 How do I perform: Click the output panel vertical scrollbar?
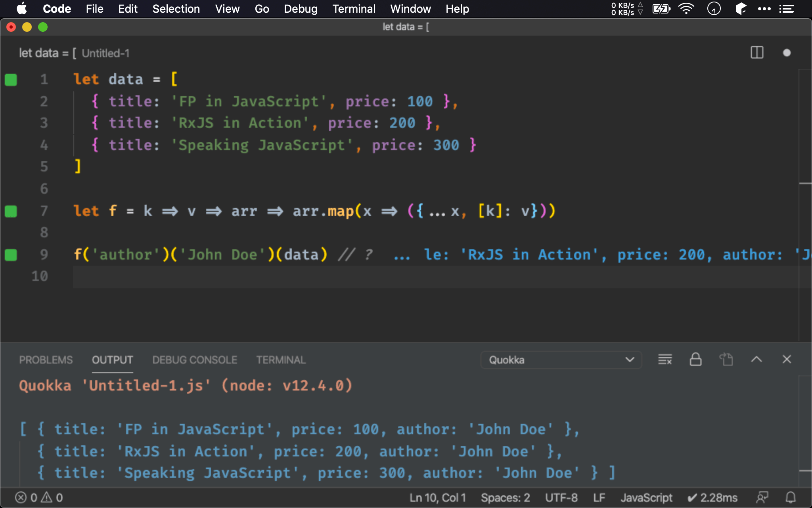[805, 431]
